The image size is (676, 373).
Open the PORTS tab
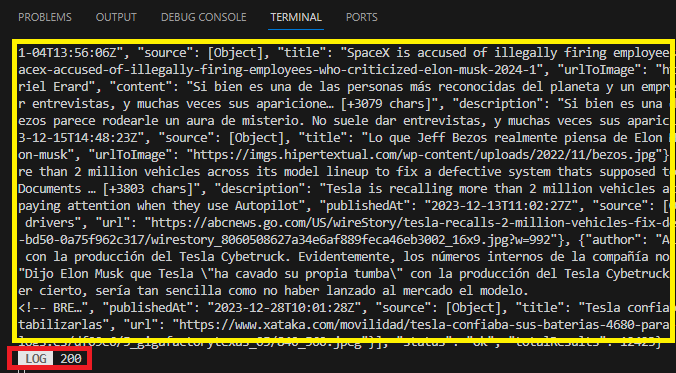[x=362, y=17]
